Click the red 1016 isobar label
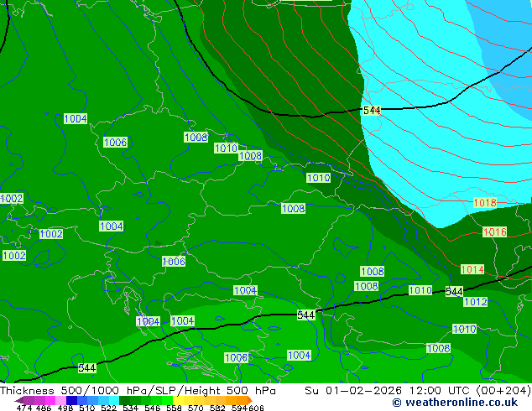Image resolution: width=532 pixels, height=411 pixels. pyautogui.click(x=495, y=232)
